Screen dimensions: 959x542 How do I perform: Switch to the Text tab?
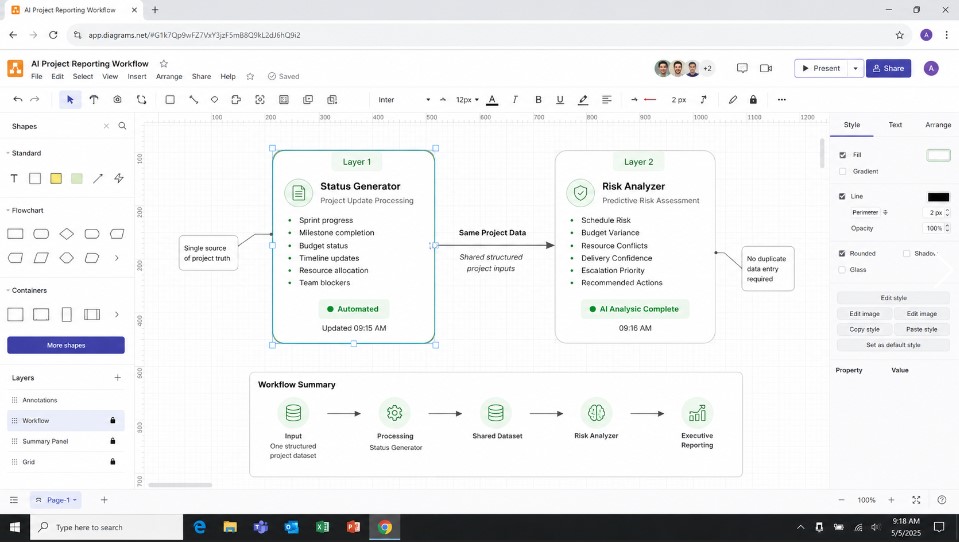[x=895, y=125]
